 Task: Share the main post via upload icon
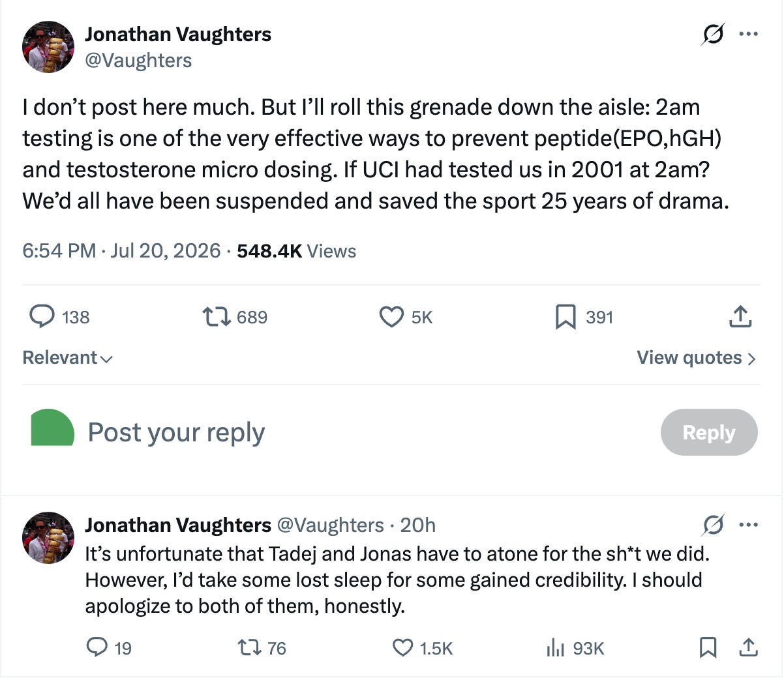point(740,316)
